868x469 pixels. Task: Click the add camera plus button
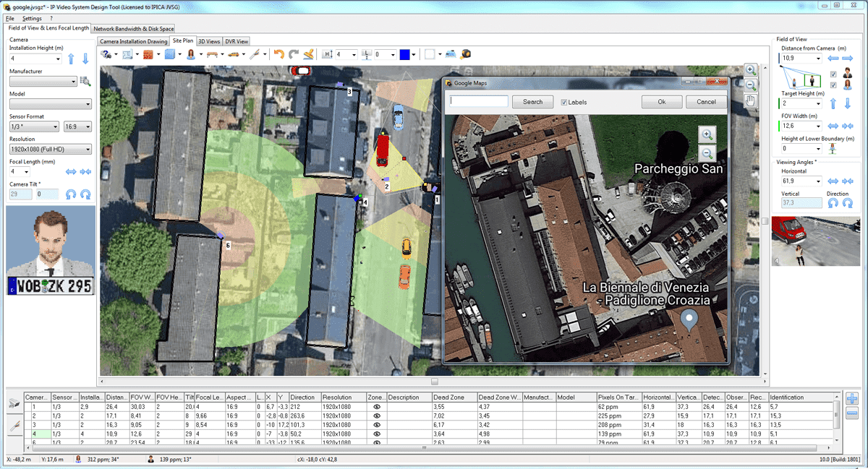pos(851,399)
